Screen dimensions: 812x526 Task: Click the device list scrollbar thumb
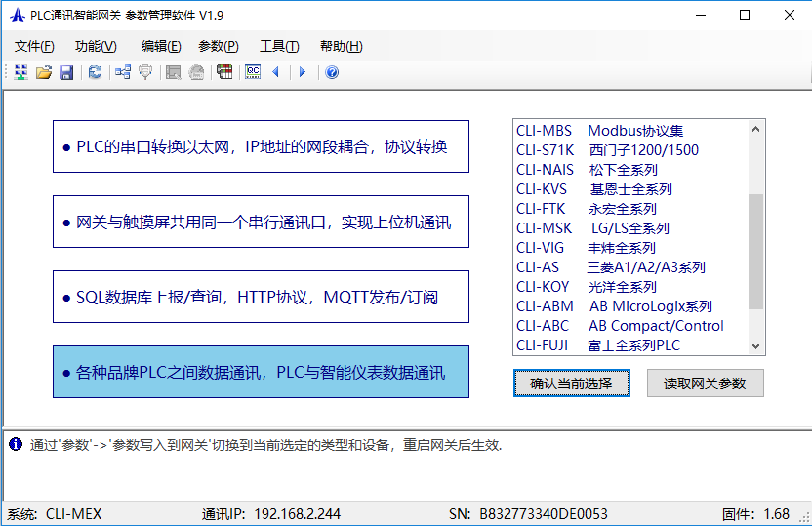pos(756,252)
